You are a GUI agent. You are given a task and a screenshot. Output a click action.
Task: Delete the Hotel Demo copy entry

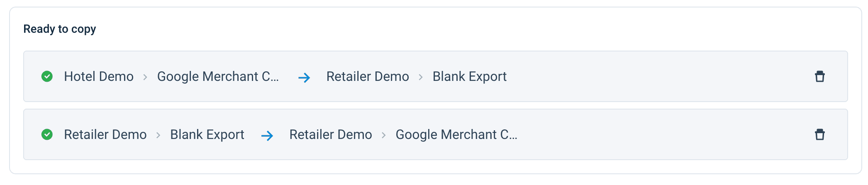[x=819, y=77]
